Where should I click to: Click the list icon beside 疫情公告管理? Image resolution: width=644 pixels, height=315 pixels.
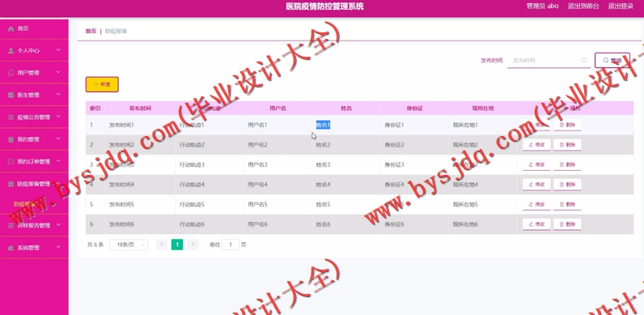point(11,117)
